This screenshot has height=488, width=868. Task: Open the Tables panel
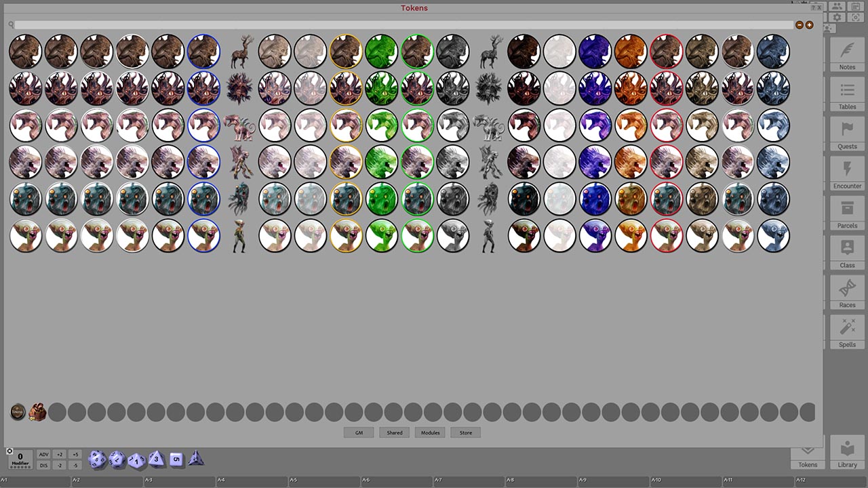[x=846, y=97]
